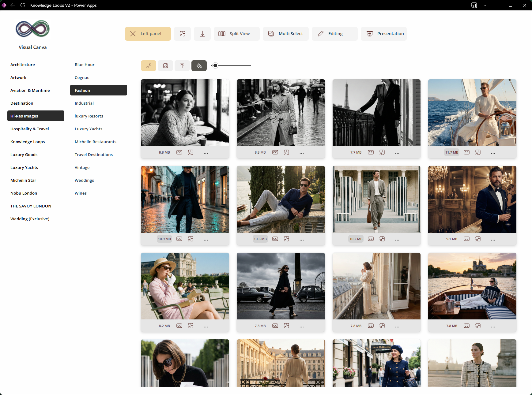Click share icon under 9.1 MB image
This screenshot has width=532, height=395.
(x=478, y=239)
